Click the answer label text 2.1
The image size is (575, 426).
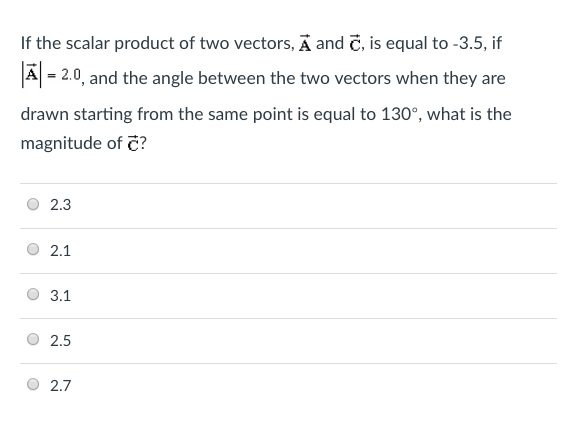61,251
